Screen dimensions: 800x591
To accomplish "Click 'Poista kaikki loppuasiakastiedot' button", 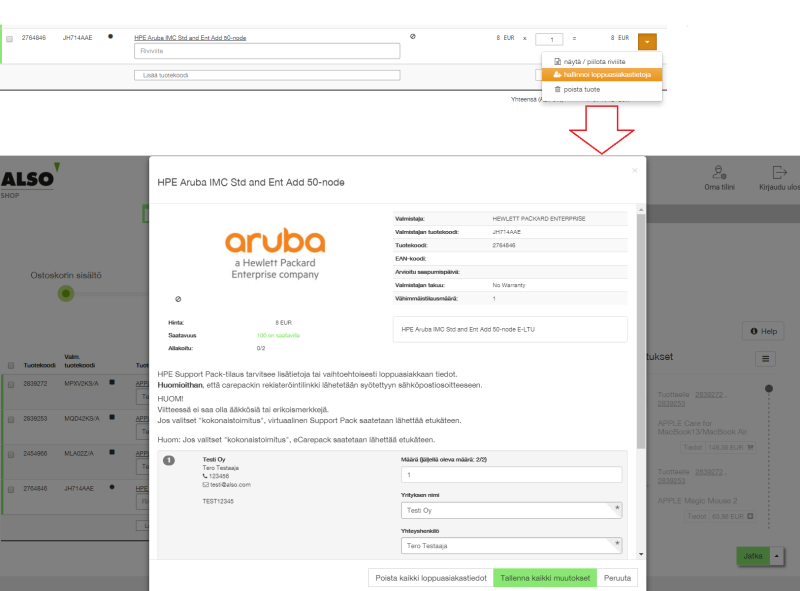I will point(431,578).
